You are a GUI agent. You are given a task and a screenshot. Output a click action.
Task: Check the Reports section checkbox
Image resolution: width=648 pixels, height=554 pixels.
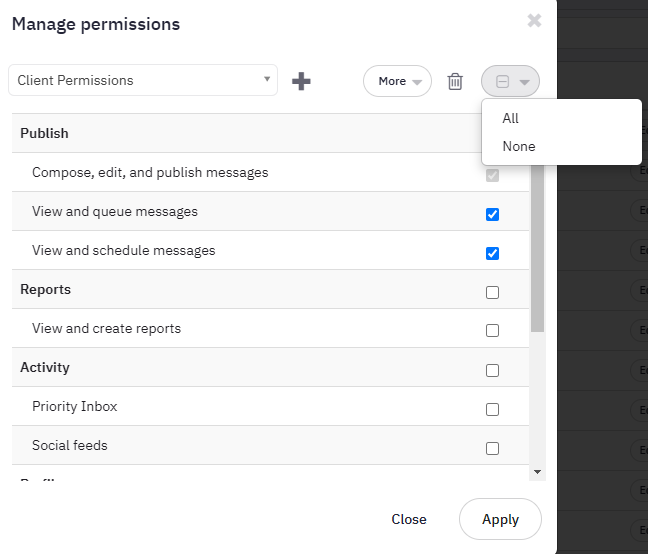pos(492,292)
